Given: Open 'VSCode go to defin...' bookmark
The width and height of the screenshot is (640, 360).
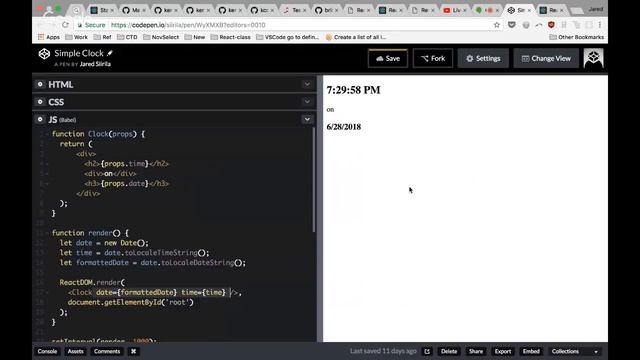Looking at the screenshot, I should point(287,37).
